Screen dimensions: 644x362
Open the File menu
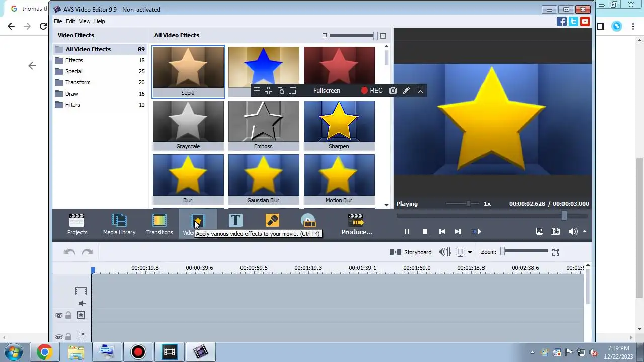pyautogui.click(x=58, y=21)
